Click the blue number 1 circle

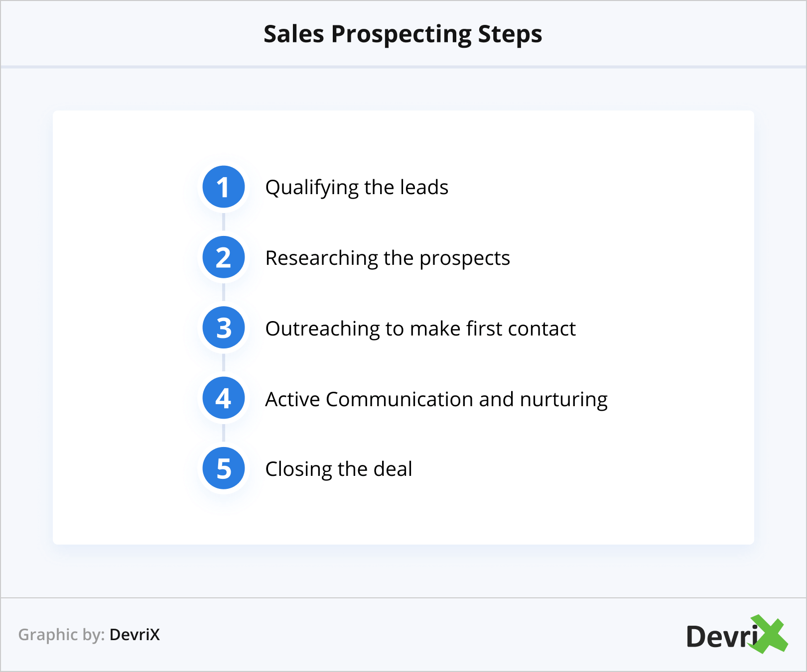[223, 187]
